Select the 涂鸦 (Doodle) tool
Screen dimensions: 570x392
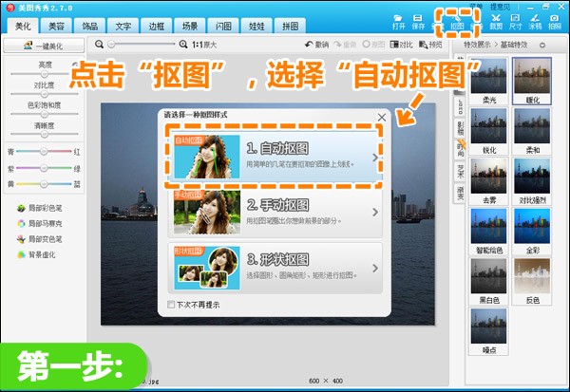[x=534, y=21]
